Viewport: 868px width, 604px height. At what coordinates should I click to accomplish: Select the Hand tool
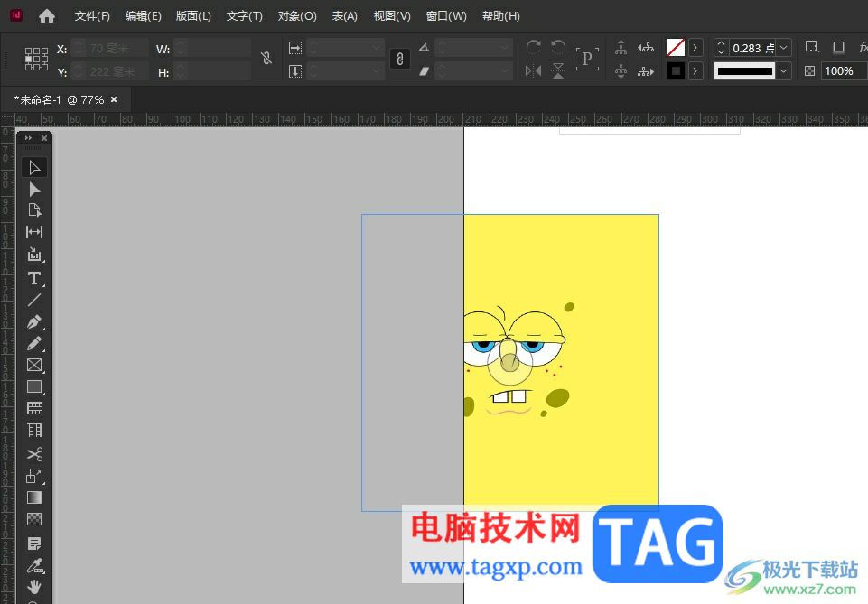point(34,586)
